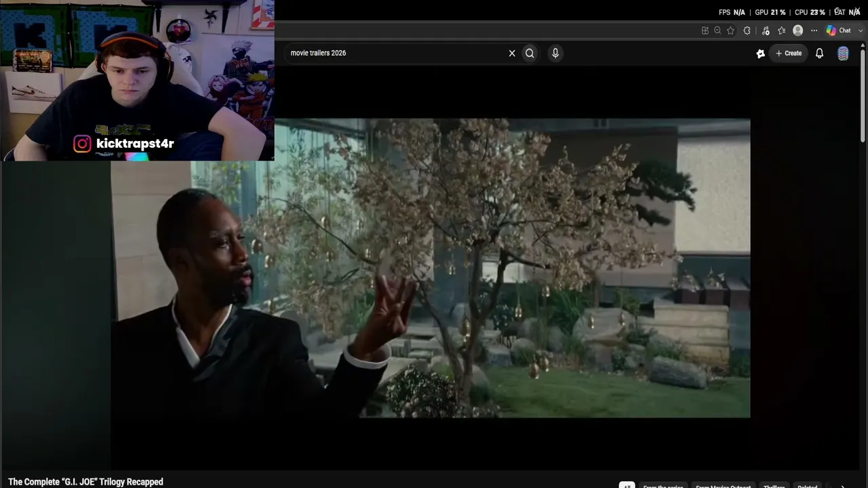Select the 'From Movies Outpost' filter chip

(723, 486)
